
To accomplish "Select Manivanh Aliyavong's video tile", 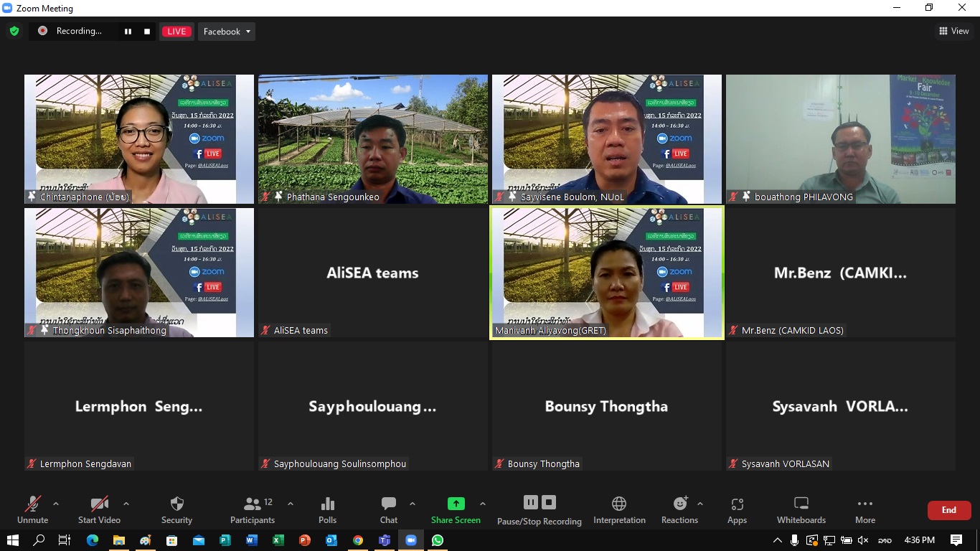I will [606, 273].
